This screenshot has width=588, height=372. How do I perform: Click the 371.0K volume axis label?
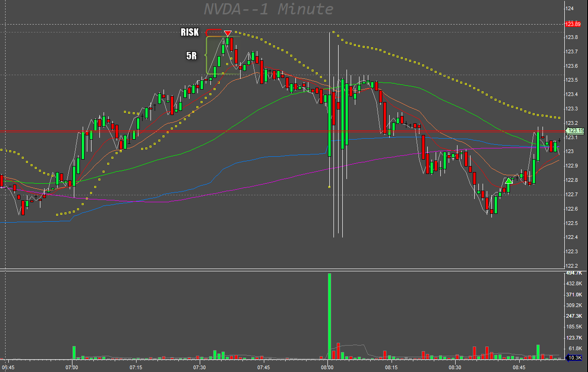coord(573,295)
